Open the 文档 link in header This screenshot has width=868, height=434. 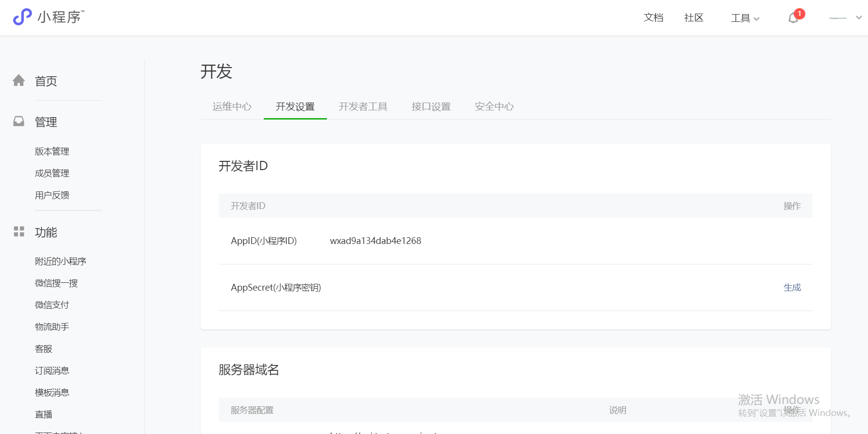coord(653,17)
